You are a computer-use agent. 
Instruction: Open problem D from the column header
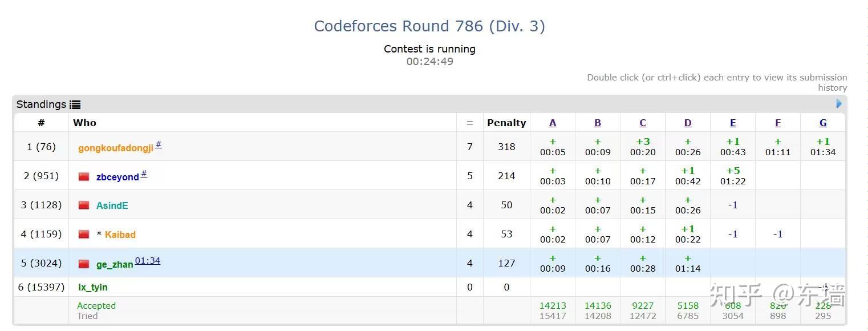[x=687, y=122]
